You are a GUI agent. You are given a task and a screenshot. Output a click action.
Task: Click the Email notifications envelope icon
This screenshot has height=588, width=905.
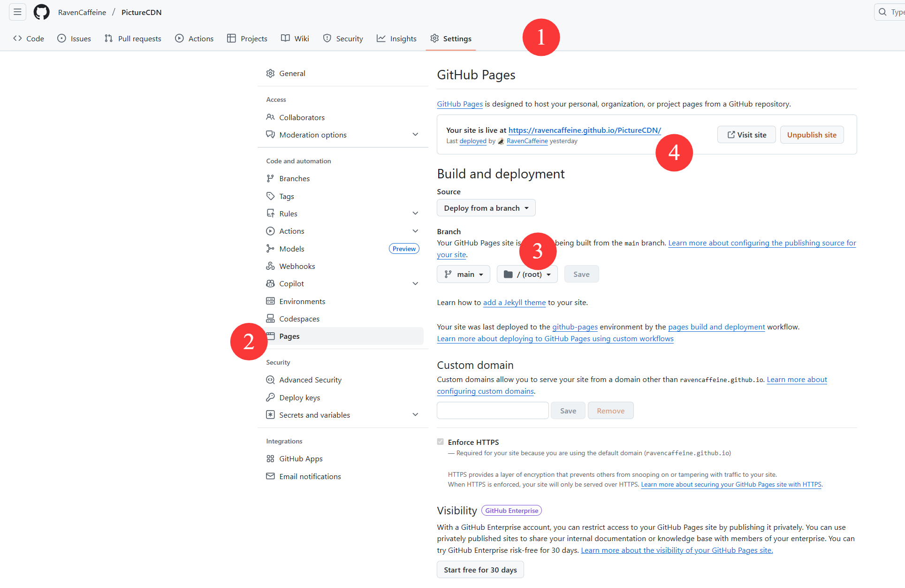click(x=270, y=476)
